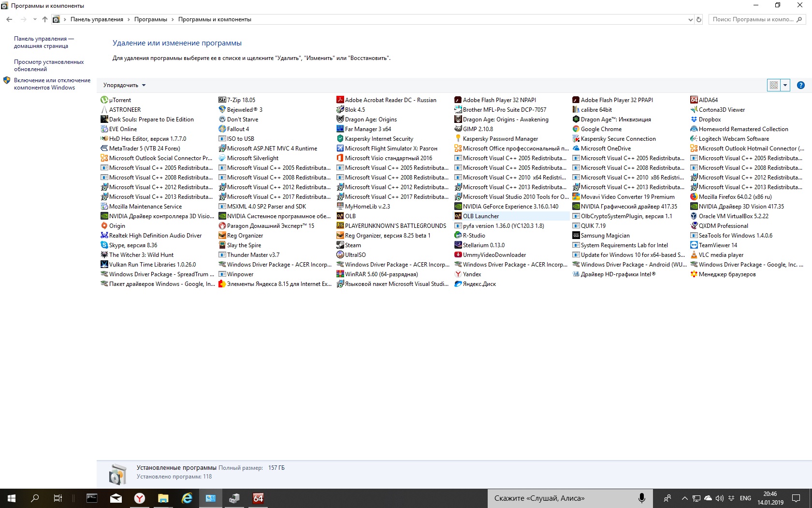Click the volume icon in system tray
The height and width of the screenshot is (508, 812).
[719, 498]
